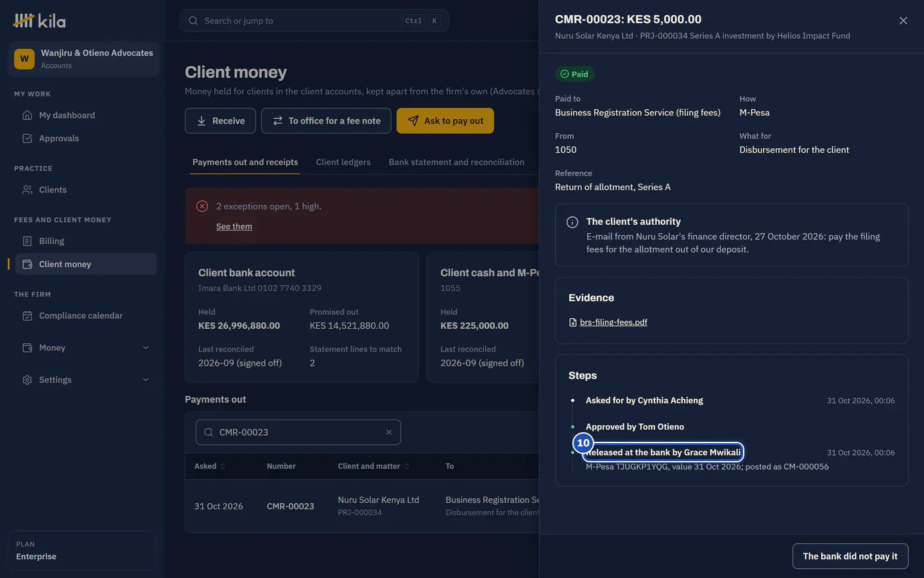Click the search magnifier in top bar
Screen dimensions: 924x578
tap(193, 21)
